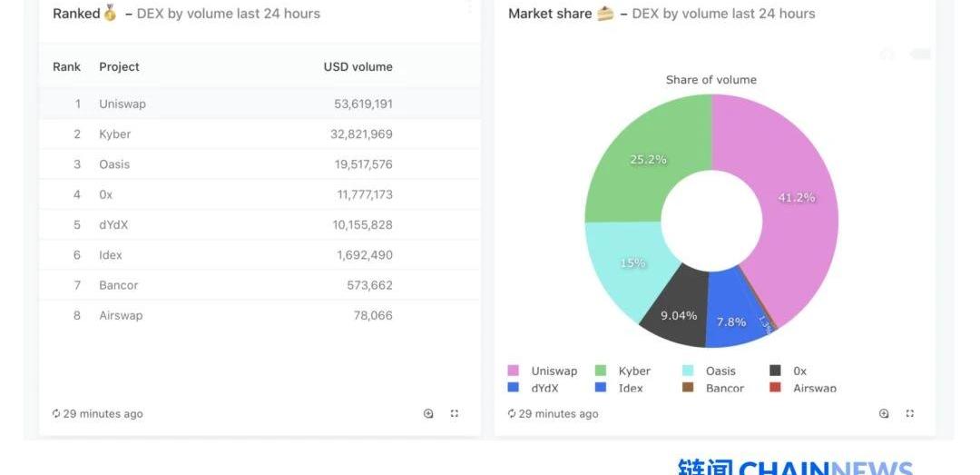The image size is (980, 475).
Task: Click the volume value 78,066
Action: [373, 315]
